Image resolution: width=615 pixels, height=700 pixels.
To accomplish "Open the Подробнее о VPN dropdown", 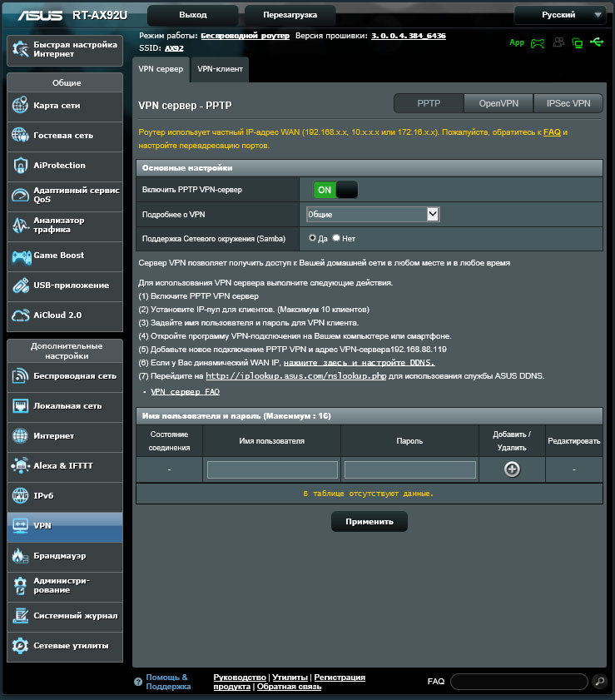I will click(x=373, y=214).
